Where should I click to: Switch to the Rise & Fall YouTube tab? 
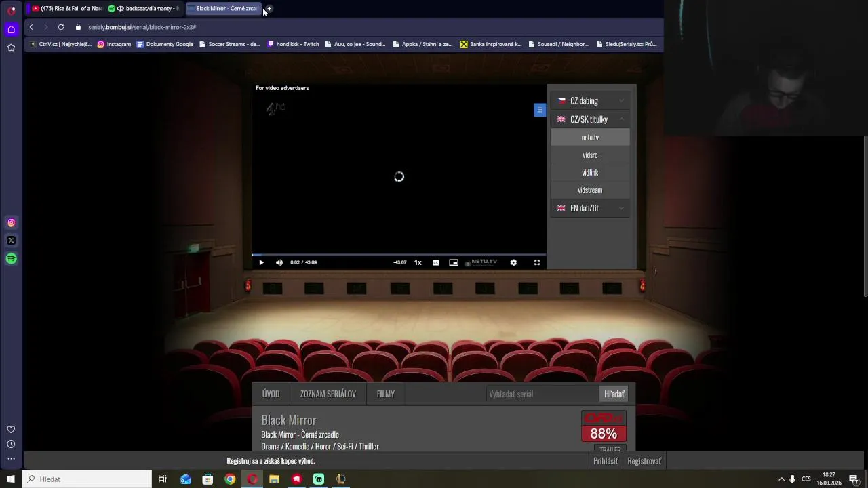coord(66,9)
